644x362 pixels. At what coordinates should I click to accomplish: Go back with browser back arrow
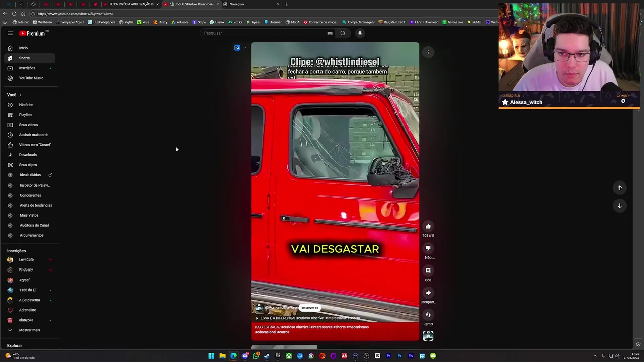pyautogui.click(x=5, y=14)
